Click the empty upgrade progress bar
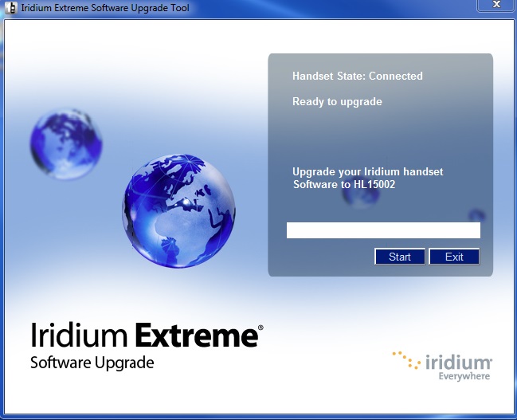The image size is (517, 420). [x=383, y=230]
